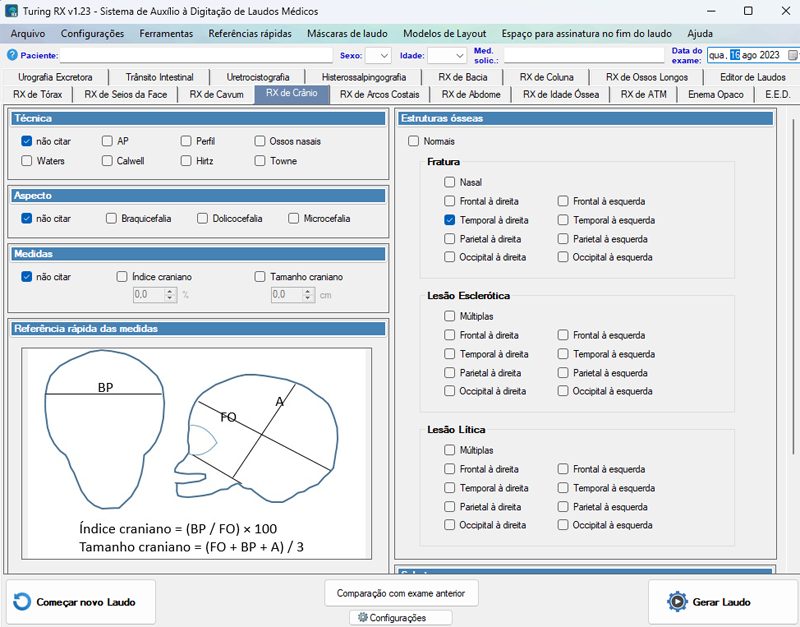Click the right panel vertical scrollbar
Screen dimensions: 800x627
click(x=794, y=300)
